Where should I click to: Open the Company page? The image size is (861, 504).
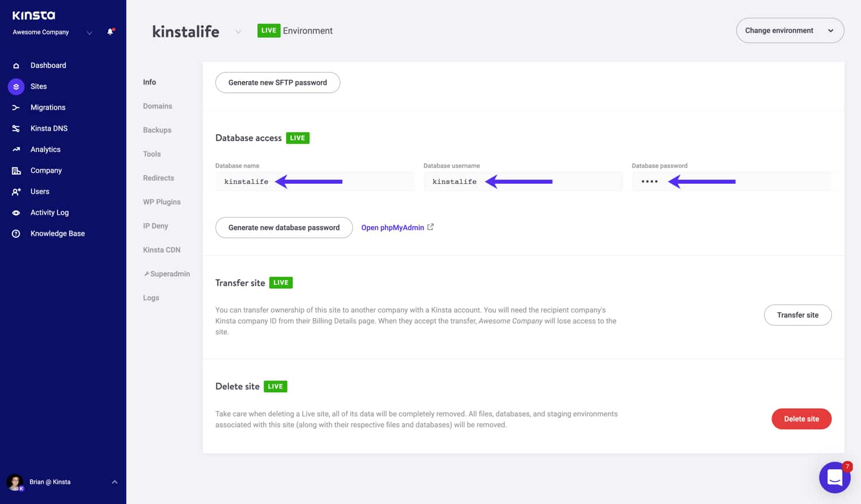(46, 170)
